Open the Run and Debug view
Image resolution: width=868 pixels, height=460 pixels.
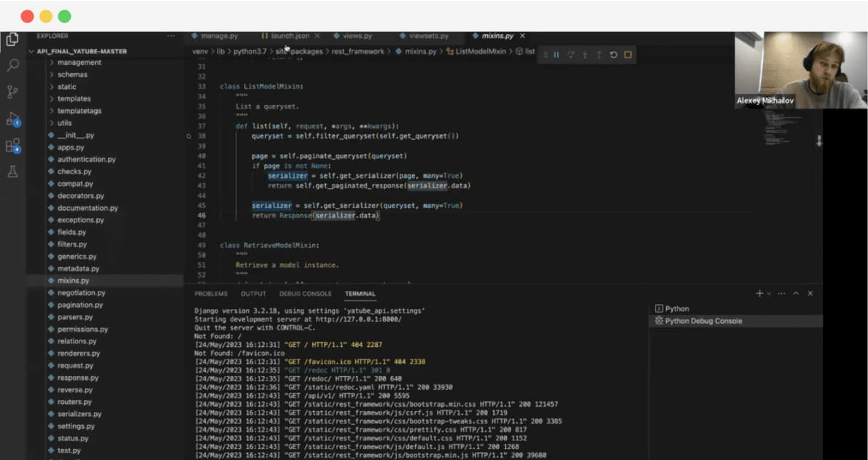[x=12, y=118]
